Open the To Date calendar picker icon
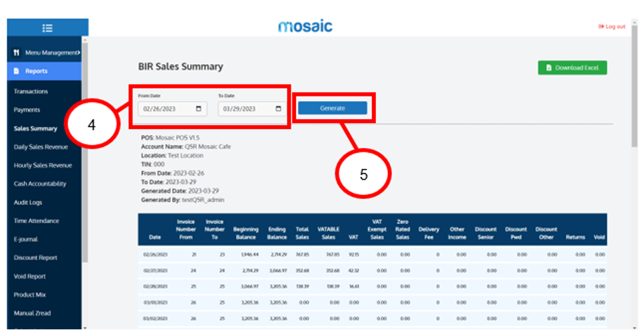Image resolution: width=644 pixels, height=330 pixels. coord(279,109)
